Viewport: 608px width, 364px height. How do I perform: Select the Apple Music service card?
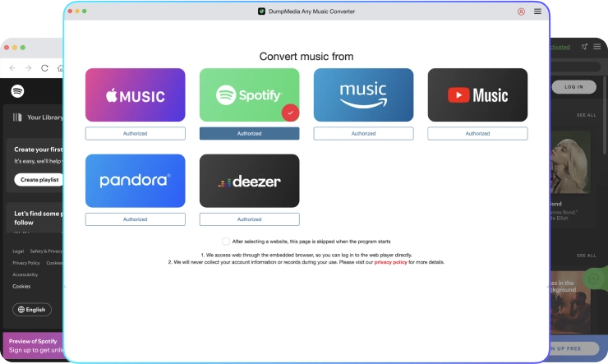136,95
